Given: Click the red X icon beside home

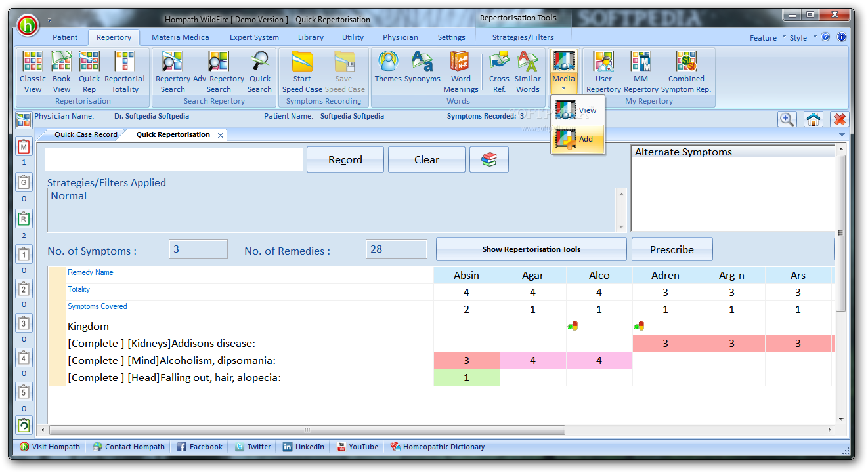Looking at the screenshot, I should (x=839, y=119).
